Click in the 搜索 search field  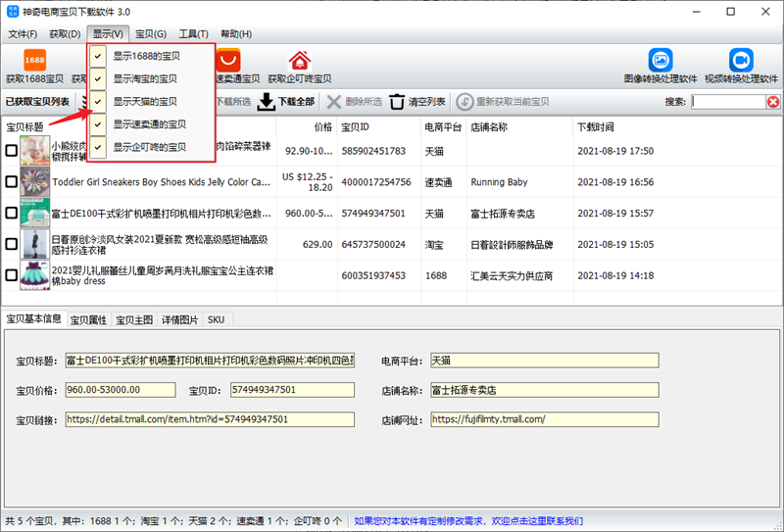click(x=729, y=102)
